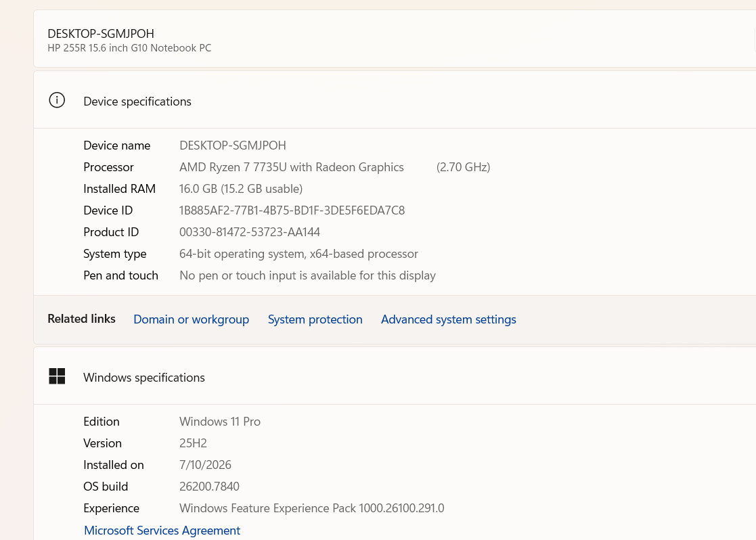Click the Device ID value 1B885AF2-77B1-4B75-BD1F-3DE5F6EDA7C8

point(292,210)
